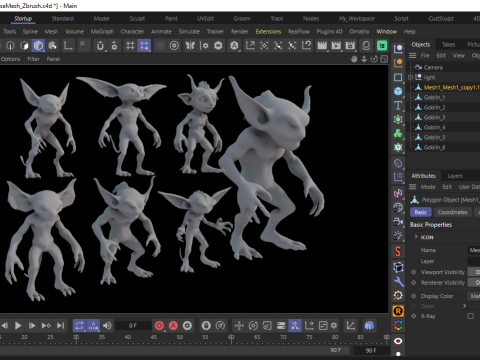Open the Attributes panel hamburger menu
480x360 pixels.
click(413, 187)
